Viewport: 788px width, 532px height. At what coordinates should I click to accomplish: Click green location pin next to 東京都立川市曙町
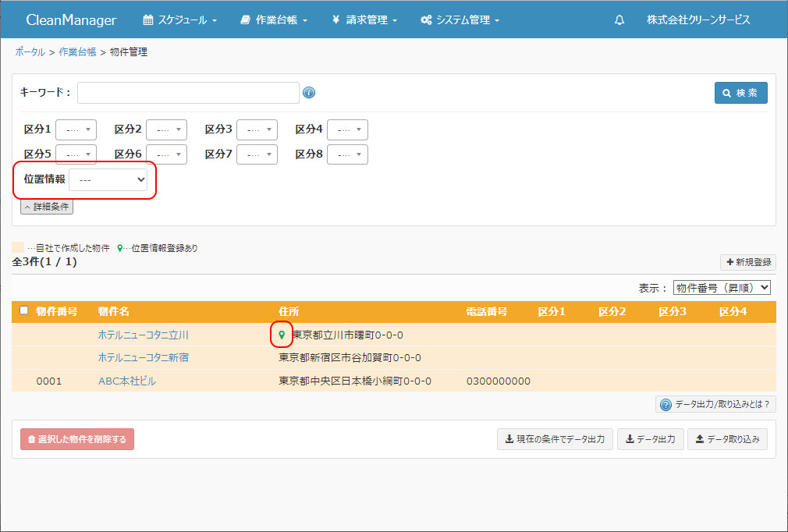pos(282,335)
